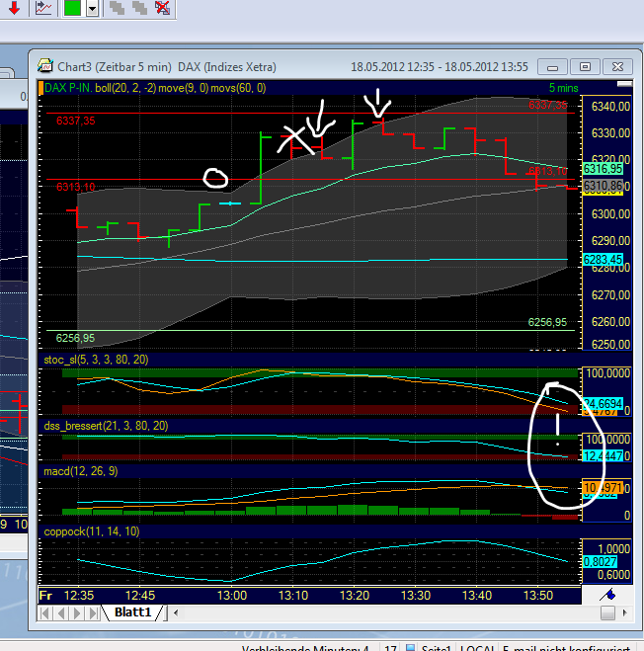Click the chart insert toolbar icon
644x651 pixels.
[43, 8]
